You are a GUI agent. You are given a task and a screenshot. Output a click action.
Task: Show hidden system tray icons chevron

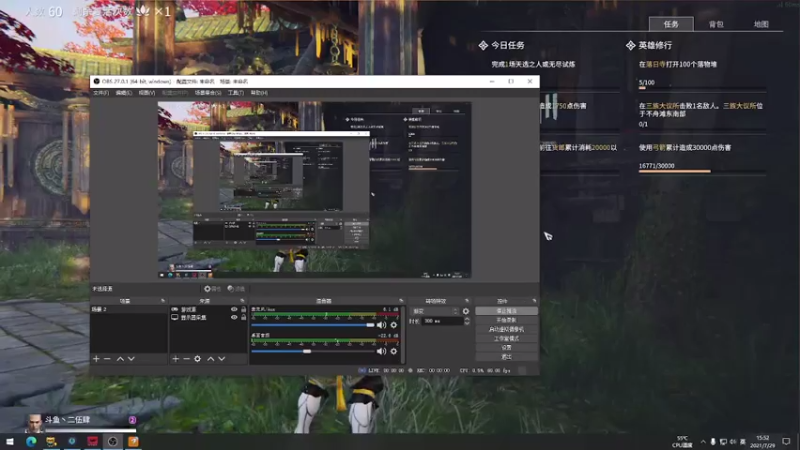point(703,441)
